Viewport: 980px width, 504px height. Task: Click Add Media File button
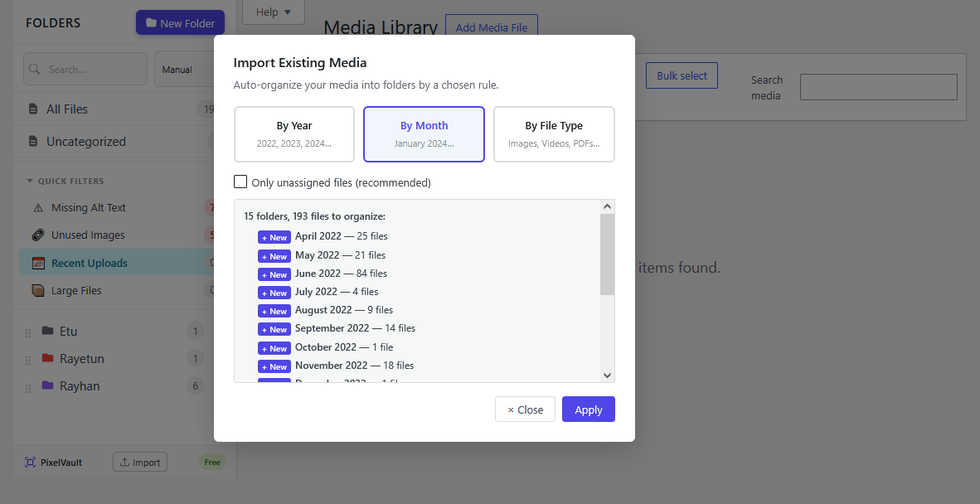pyautogui.click(x=492, y=27)
